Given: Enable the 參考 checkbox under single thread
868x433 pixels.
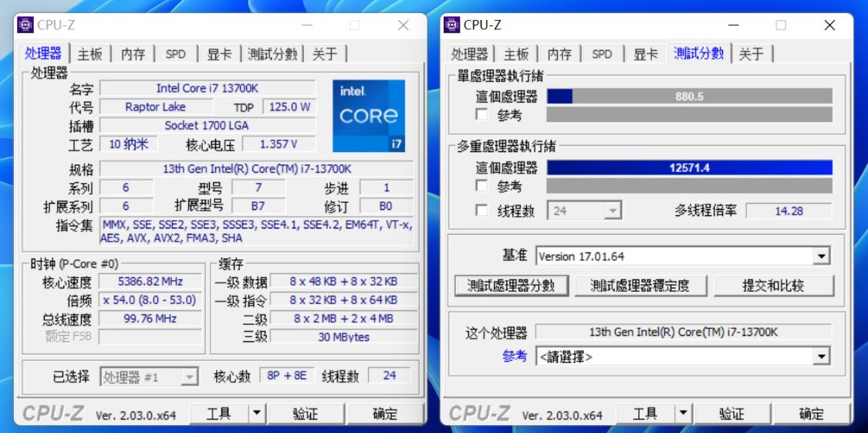Looking at the screenshot, I should [x=482, y=114].
